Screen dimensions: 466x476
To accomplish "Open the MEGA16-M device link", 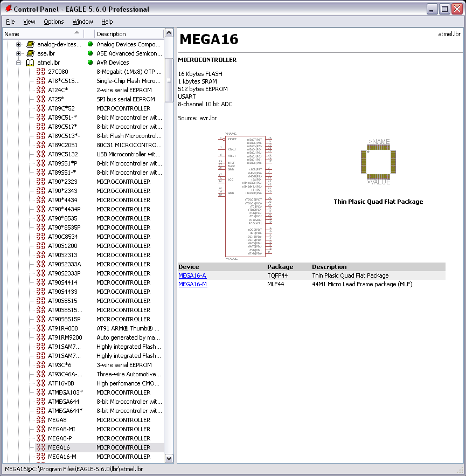I will [193, 284].
